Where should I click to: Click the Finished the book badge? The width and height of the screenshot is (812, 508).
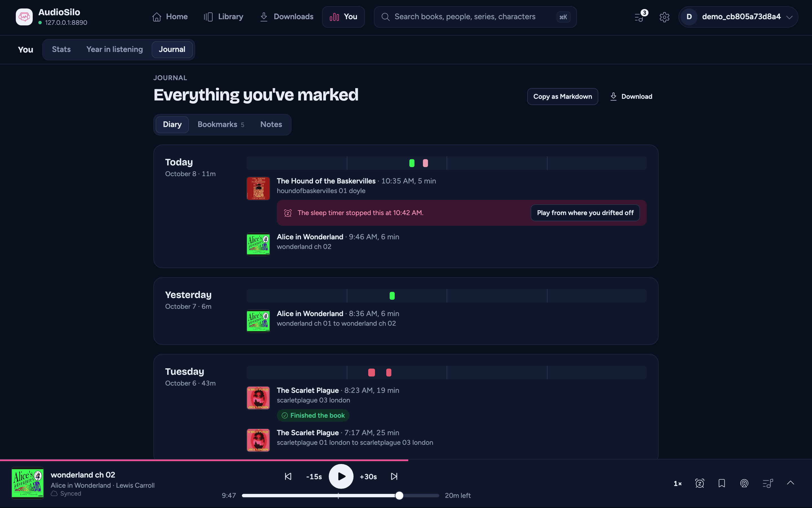tap(313, 415)
